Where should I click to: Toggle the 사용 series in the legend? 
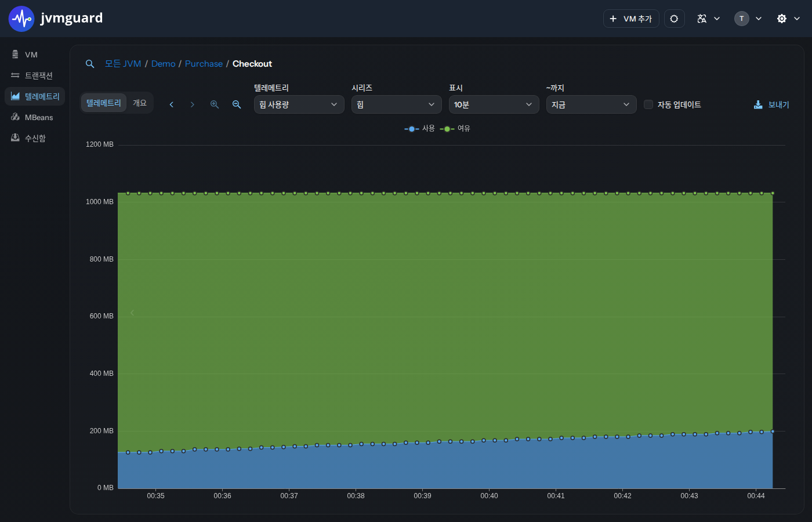pos(419,129)
